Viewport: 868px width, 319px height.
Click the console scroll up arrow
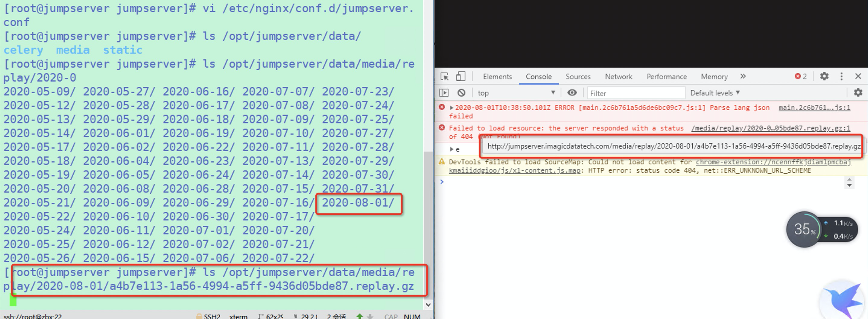coord(849,179)
